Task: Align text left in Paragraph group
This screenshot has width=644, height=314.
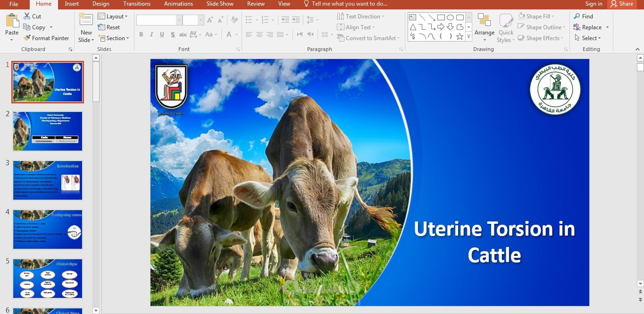Action: pyautogui.click(x=249, y=34)
